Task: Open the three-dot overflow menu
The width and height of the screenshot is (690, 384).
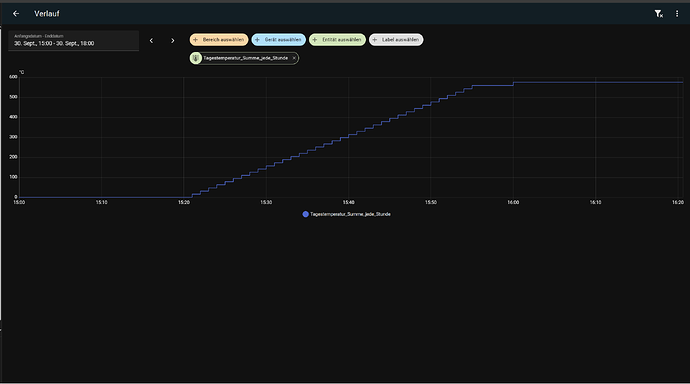Action: pos(677,14)
